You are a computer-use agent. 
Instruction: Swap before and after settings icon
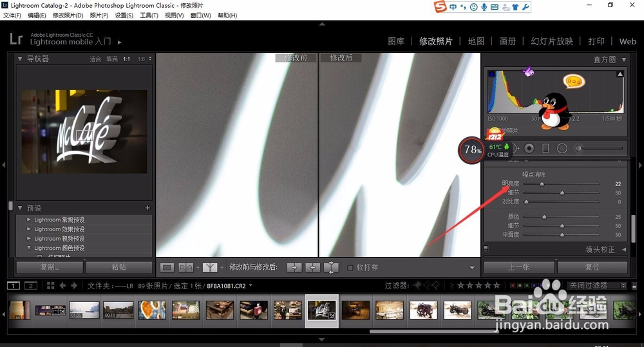coord(331,268)
